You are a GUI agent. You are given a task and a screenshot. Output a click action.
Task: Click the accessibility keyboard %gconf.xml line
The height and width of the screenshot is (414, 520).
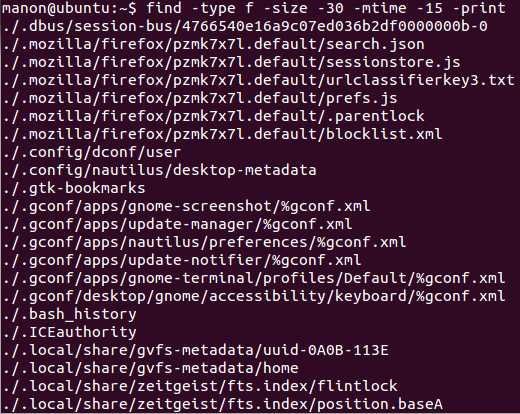(254, 296)
